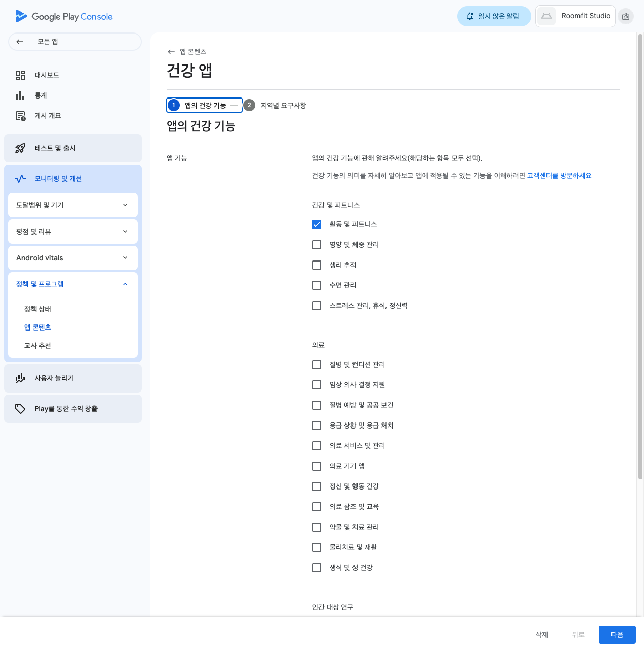Click the statistics bar chart icon
This screenshot has width=644, height=652.
(x=20, y=95)
